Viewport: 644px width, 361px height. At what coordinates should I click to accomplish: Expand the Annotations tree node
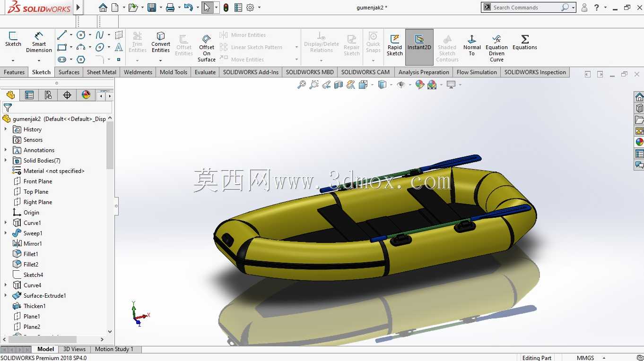(x=6, y=150)
